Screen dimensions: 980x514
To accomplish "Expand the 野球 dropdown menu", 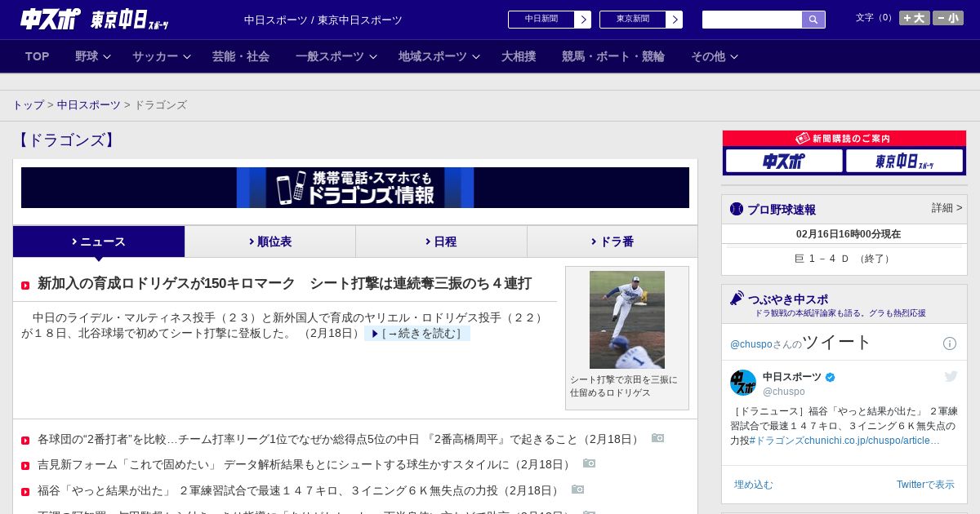I will (92, 56).
